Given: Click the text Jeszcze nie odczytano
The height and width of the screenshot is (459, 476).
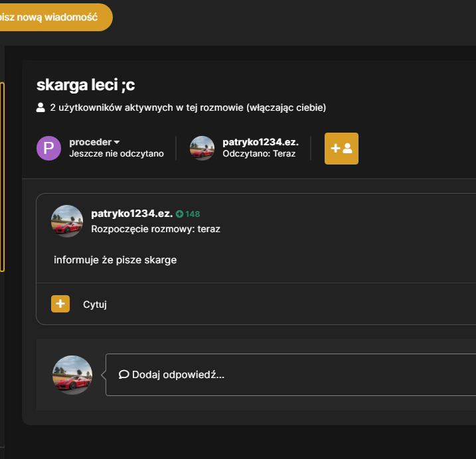Looking at the screenshot, I should click(x=117, y=153).
